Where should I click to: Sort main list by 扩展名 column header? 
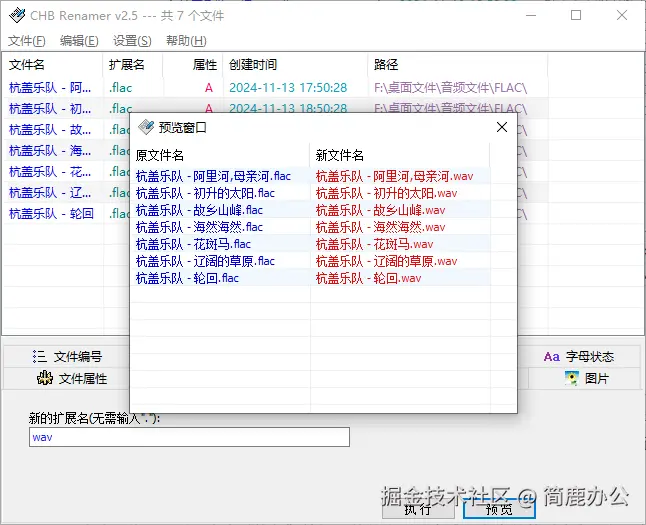tap(132, 65)
